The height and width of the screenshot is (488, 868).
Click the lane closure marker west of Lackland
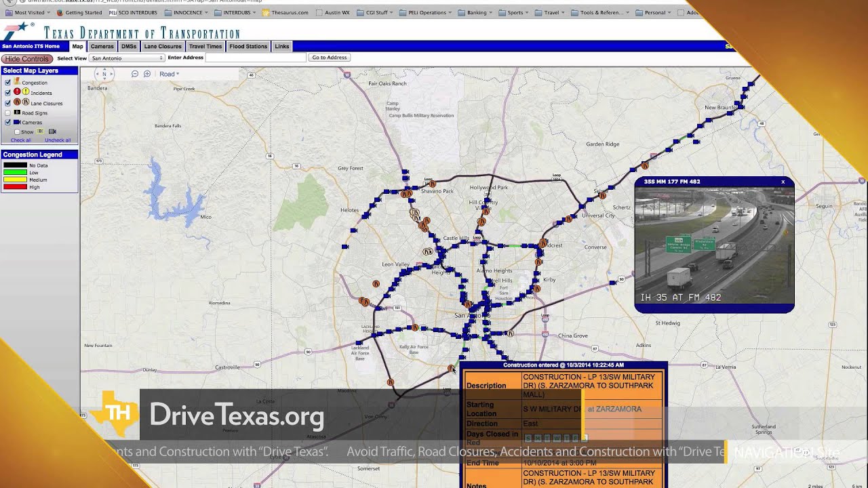click(364, 302)
